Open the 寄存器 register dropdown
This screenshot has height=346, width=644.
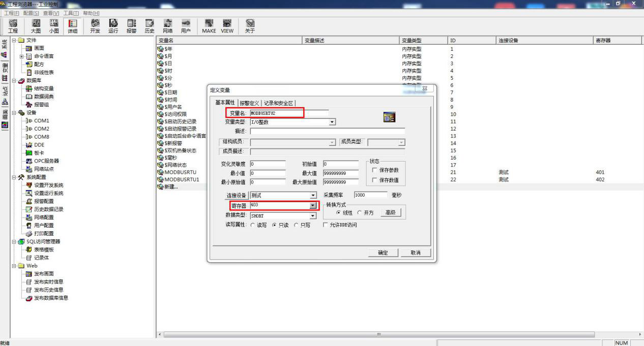click(x=312, y=205)
